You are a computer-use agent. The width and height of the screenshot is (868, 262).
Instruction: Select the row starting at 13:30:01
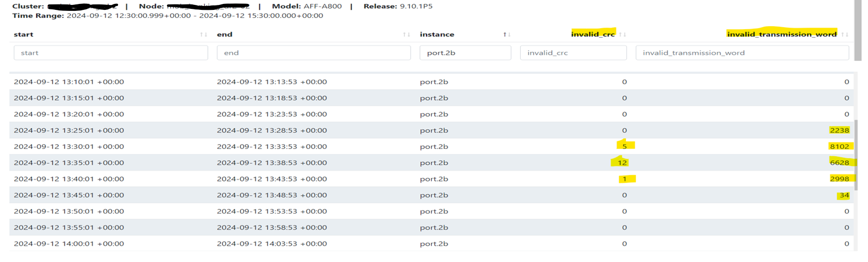pos(69,147)
